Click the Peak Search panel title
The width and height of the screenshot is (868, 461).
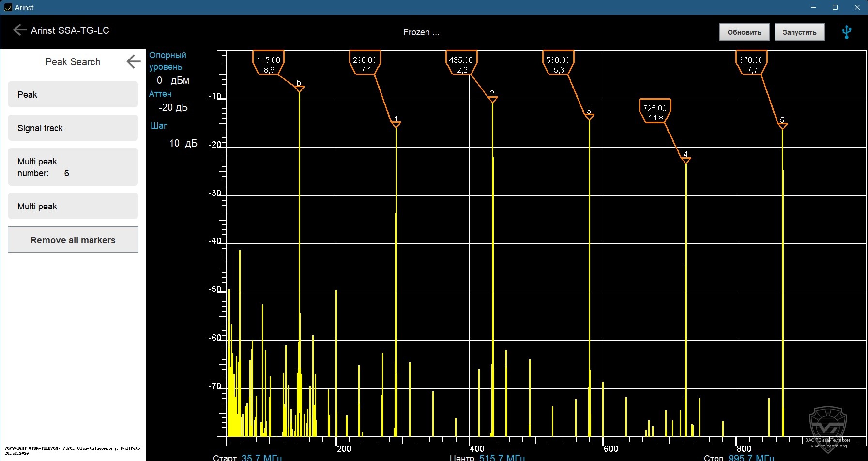73,62
